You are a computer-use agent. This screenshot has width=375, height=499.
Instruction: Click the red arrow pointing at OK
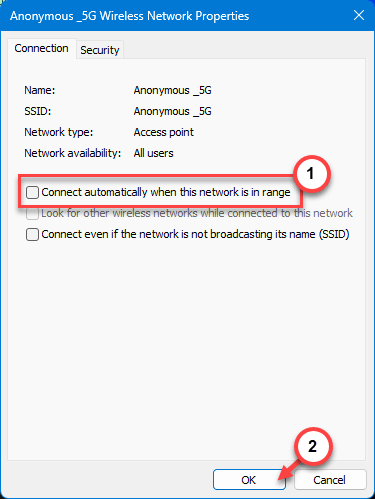point(289,471)
